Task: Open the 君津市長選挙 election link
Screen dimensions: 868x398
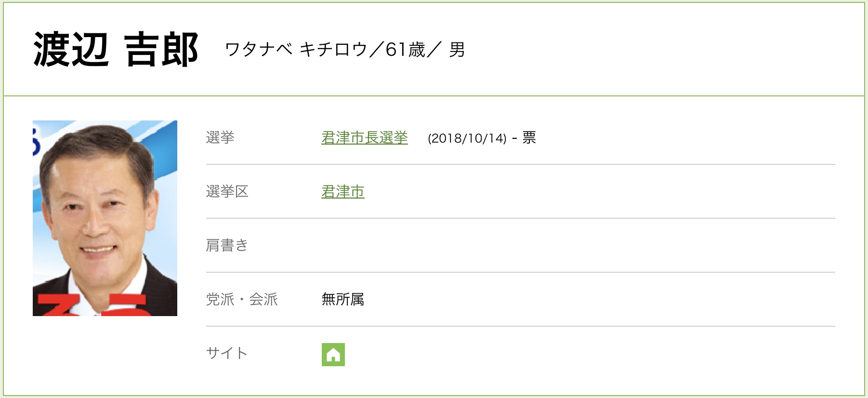Action: tap(364, 138)
